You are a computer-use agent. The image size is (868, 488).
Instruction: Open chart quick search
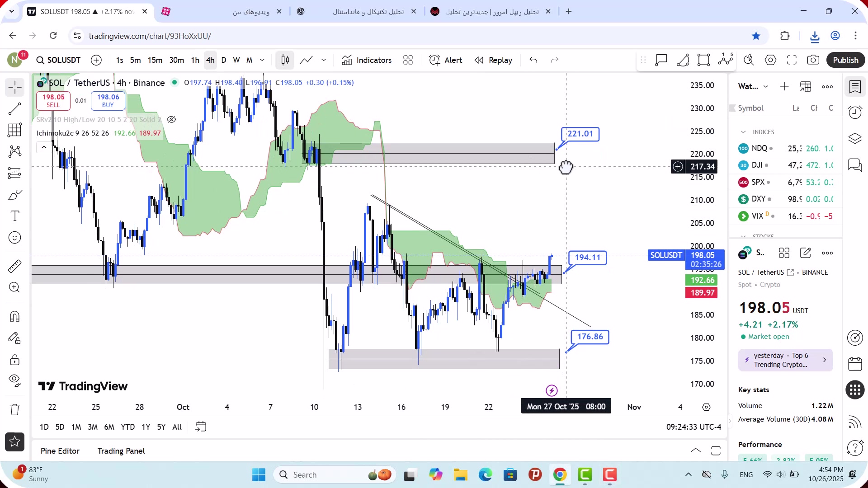(x=749, y=60)
